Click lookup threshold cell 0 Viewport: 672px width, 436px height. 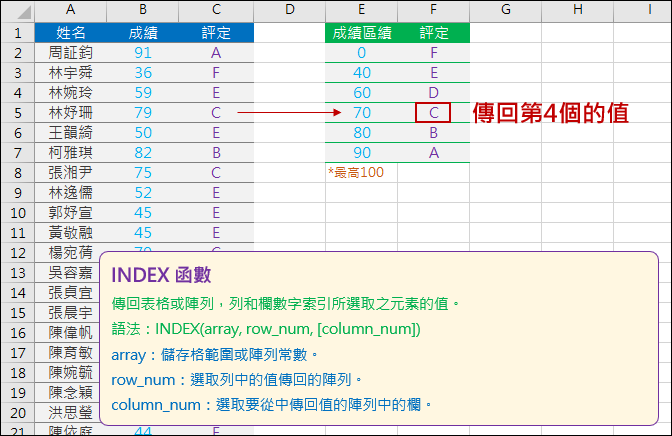(361, 53)
